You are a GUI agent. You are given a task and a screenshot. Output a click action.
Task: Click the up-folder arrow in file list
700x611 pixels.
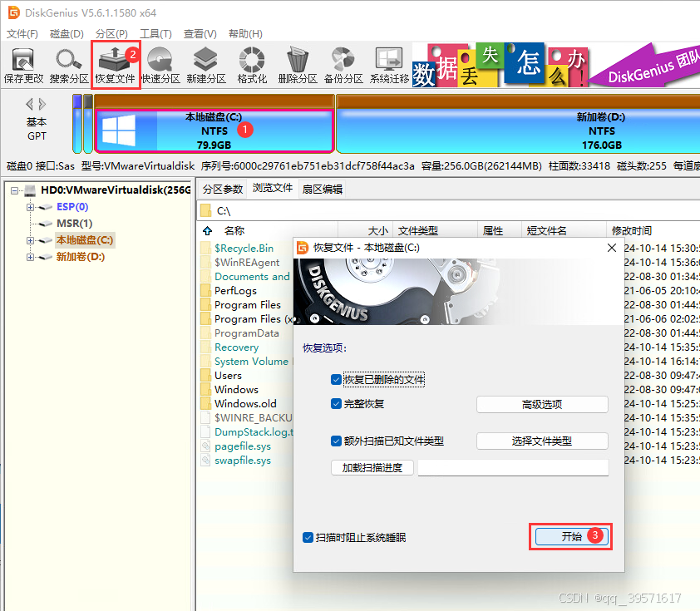208,231
